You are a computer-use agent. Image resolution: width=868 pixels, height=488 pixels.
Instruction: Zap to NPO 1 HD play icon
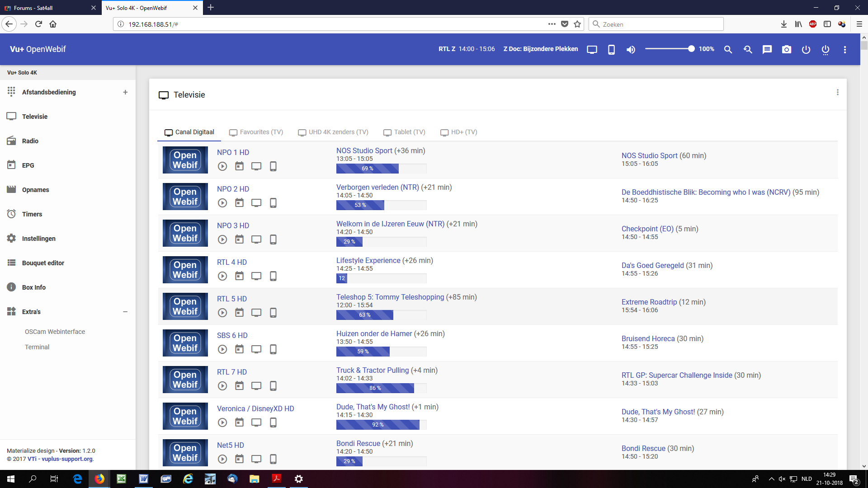[222, 166]
